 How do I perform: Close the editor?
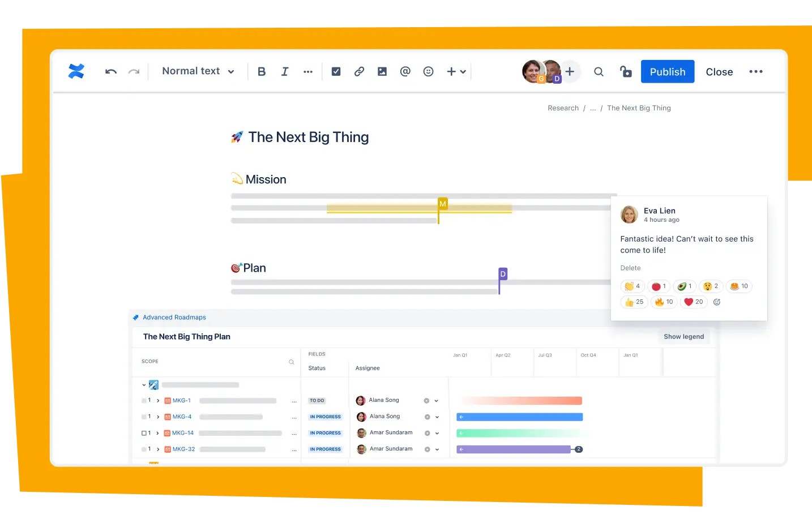(x=719, y=72)
